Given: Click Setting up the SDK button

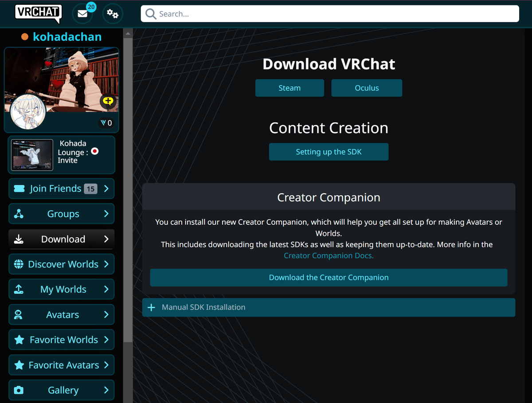Looking at the screenshot, I should point(329,152).
